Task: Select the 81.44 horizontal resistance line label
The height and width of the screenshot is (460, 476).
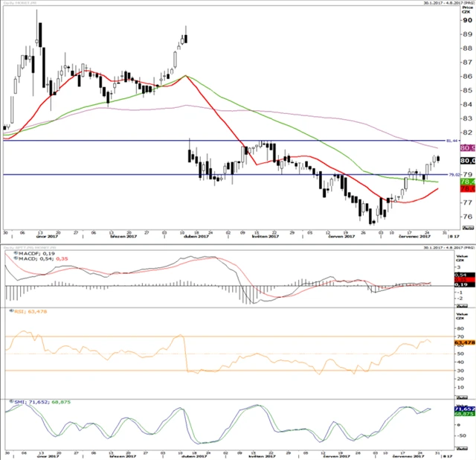Action: pyautogui.click(x=450, y=138)
